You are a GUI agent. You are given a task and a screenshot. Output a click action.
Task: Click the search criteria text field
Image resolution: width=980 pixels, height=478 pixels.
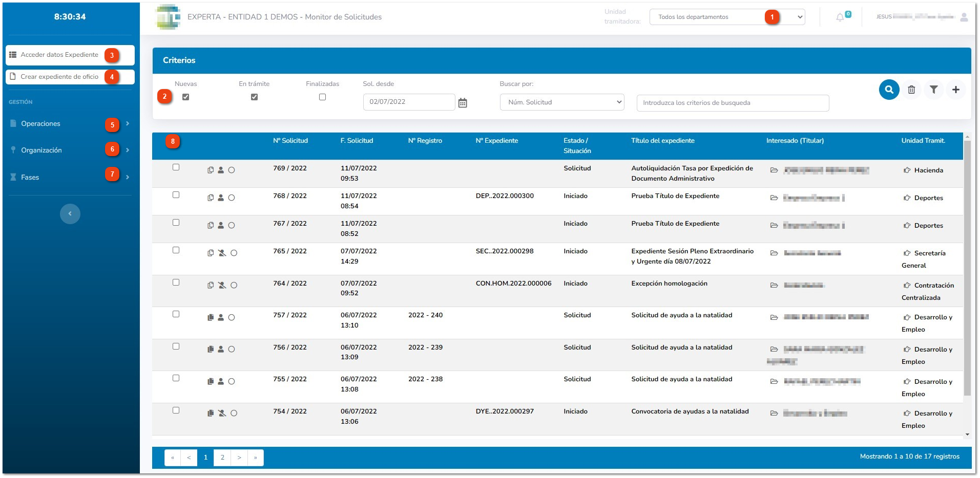733,103
